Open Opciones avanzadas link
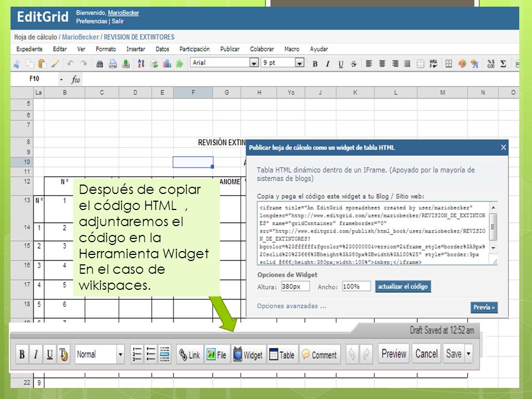 point(291,306)
